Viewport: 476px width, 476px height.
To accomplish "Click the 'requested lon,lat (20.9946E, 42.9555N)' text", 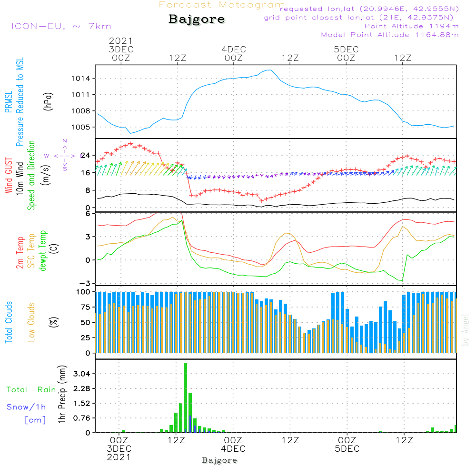I will (x=369, y=9).
